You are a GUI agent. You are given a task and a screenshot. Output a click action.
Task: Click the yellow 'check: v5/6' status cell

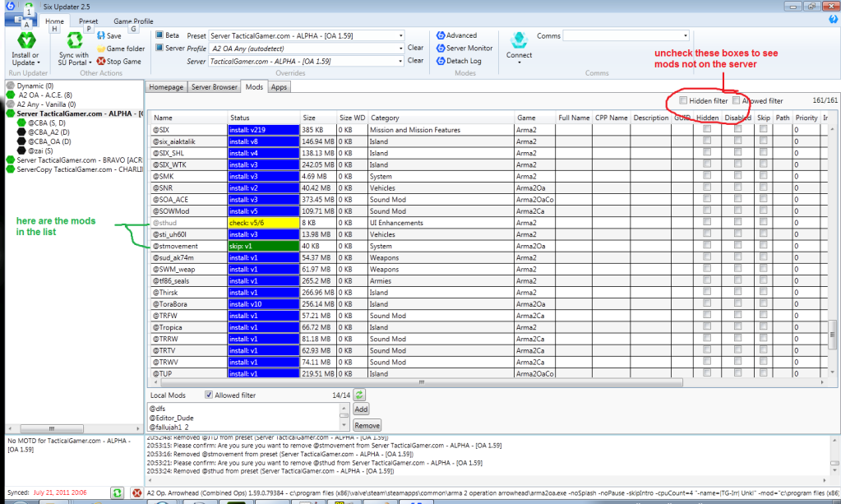(263, 223)
